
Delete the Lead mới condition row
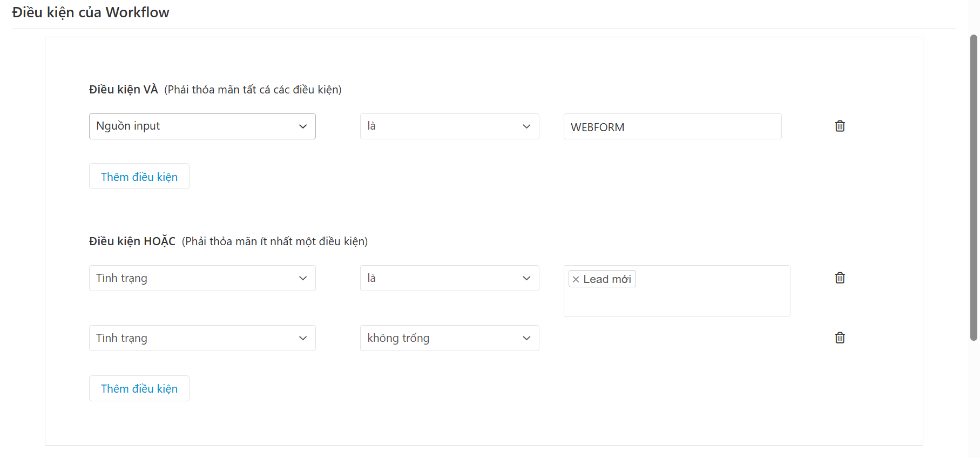point(840,278)
